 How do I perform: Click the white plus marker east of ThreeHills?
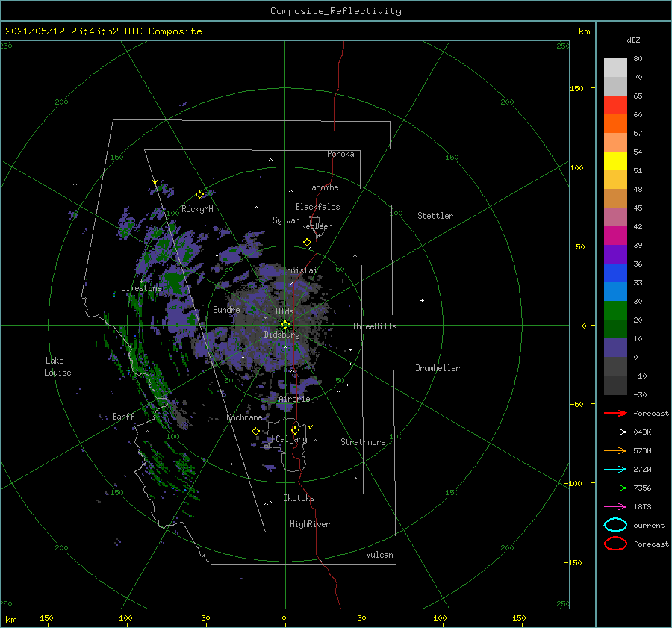click(422, 300)
